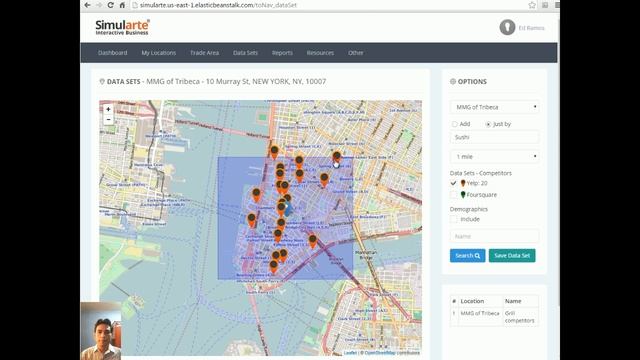
Task: Open the Data Sets menu
Action: pyautogui.click(x=245, y=53)
